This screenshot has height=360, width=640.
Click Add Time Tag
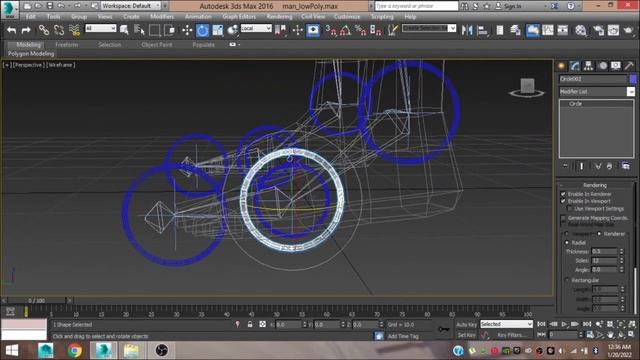[x=403, y=336]
